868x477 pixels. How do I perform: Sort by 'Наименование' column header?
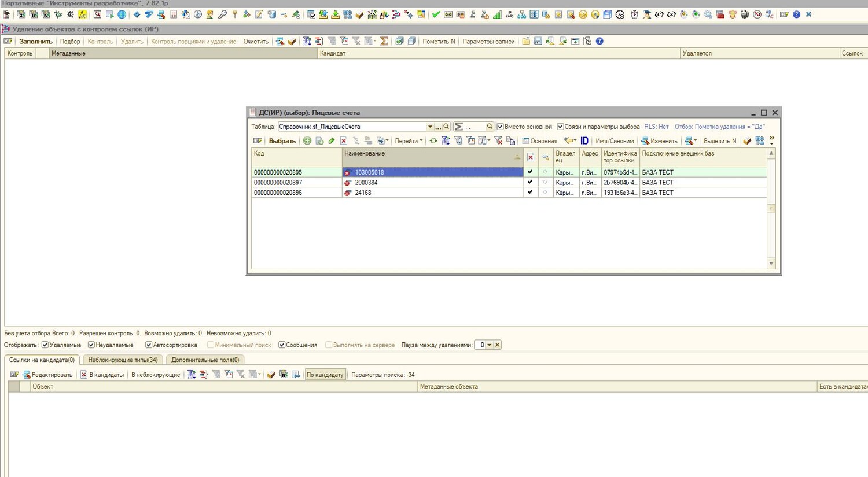tap(432, 157)
